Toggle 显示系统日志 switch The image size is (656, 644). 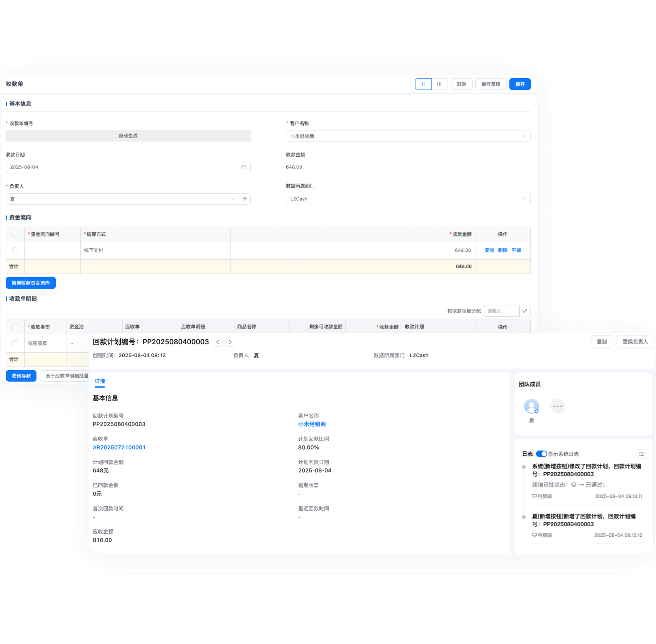(x=541, y=454)
